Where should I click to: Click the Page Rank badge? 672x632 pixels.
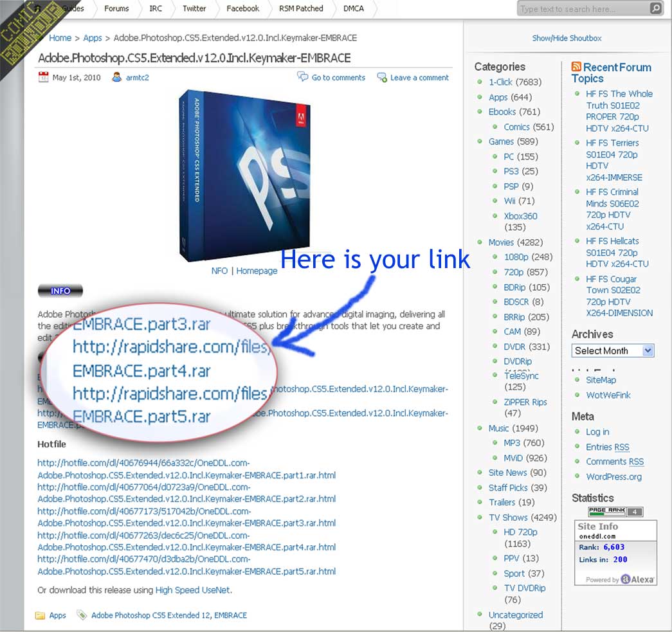pyautogui.click(x=615, y=511)
